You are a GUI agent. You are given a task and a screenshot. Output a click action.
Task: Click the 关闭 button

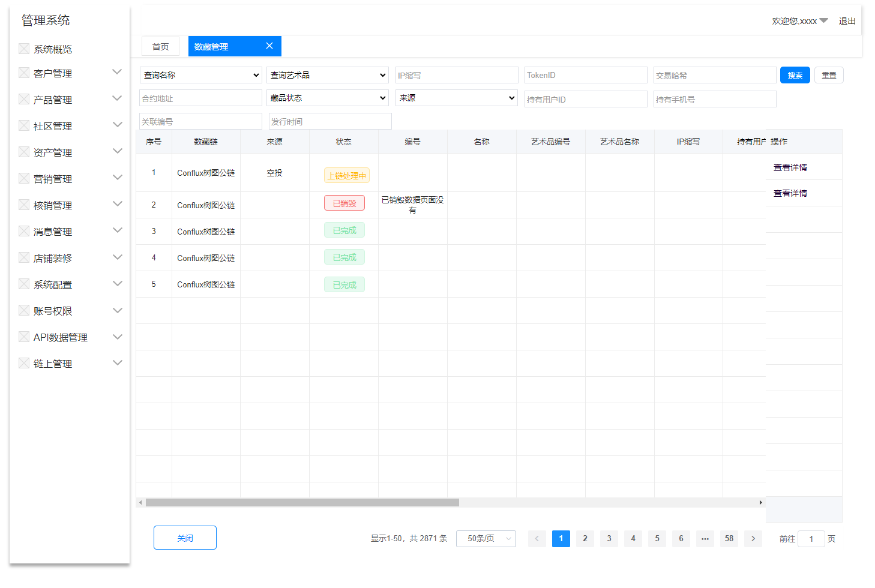185,538
